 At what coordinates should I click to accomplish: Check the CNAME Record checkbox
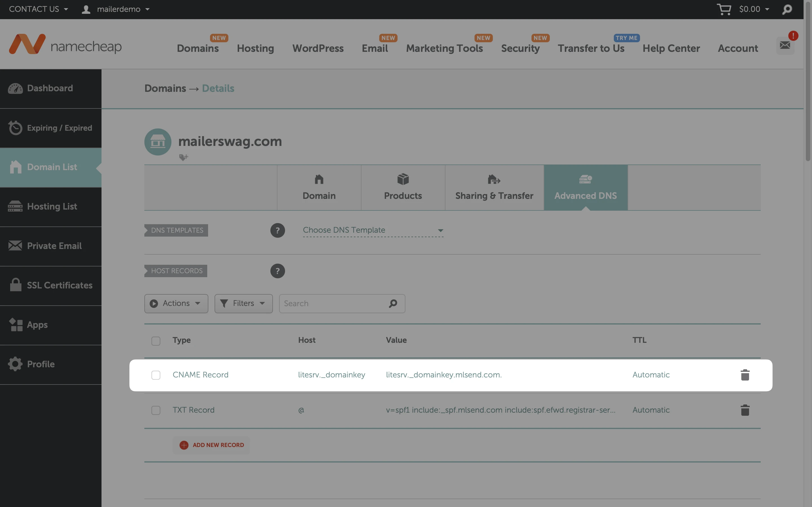pos(156,375)
